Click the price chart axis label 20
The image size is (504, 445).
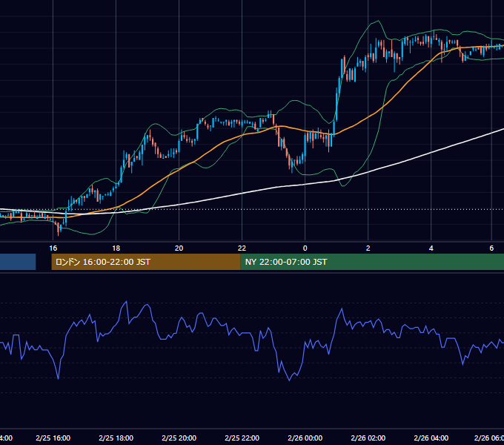click(179, 248)
